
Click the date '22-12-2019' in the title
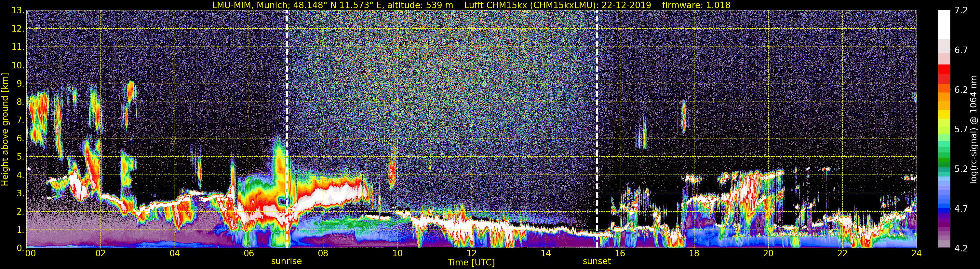tap(626, 5)
